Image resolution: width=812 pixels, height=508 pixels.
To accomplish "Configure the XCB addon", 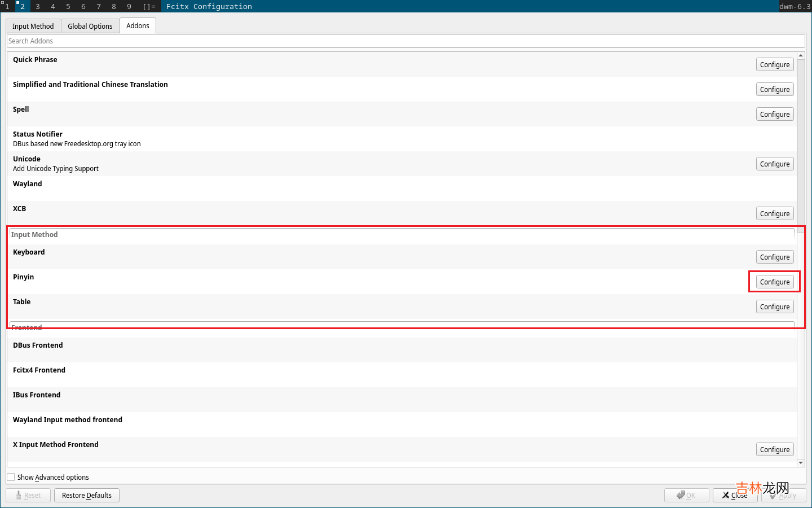I will click(775, 214).
